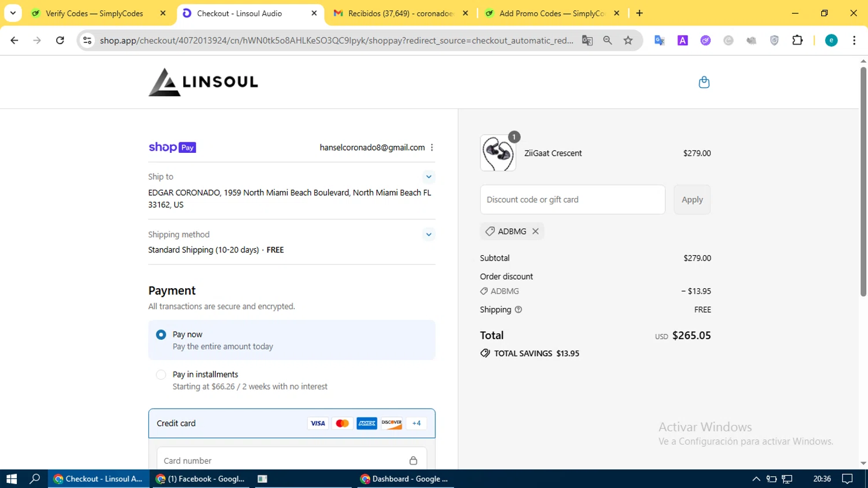This screenshot has height=488, width=868.
Task: Switch to Gmail Recibidos tab
Action: [400, 13]
